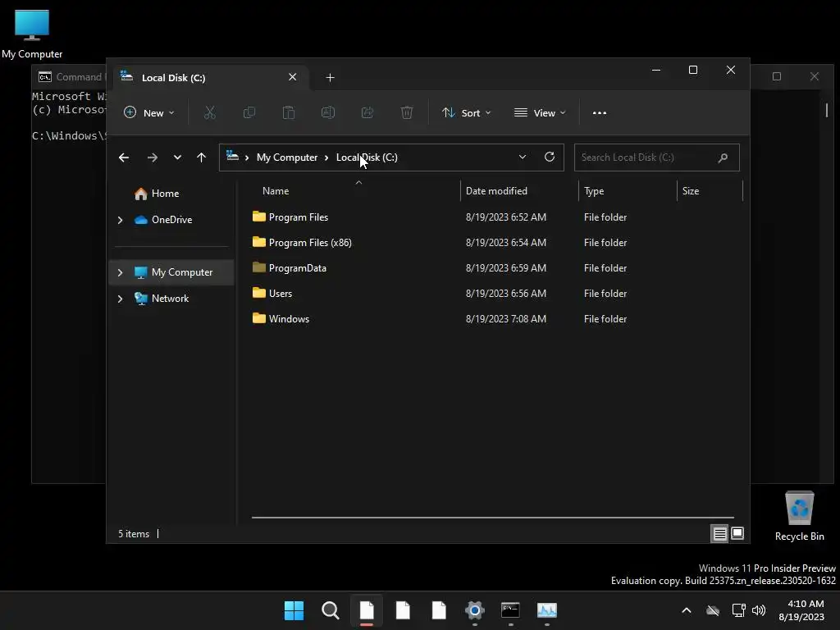The image size is (840, 630).
Task: Open recent locations dropdown arrow
Action: tap(177, 157)
